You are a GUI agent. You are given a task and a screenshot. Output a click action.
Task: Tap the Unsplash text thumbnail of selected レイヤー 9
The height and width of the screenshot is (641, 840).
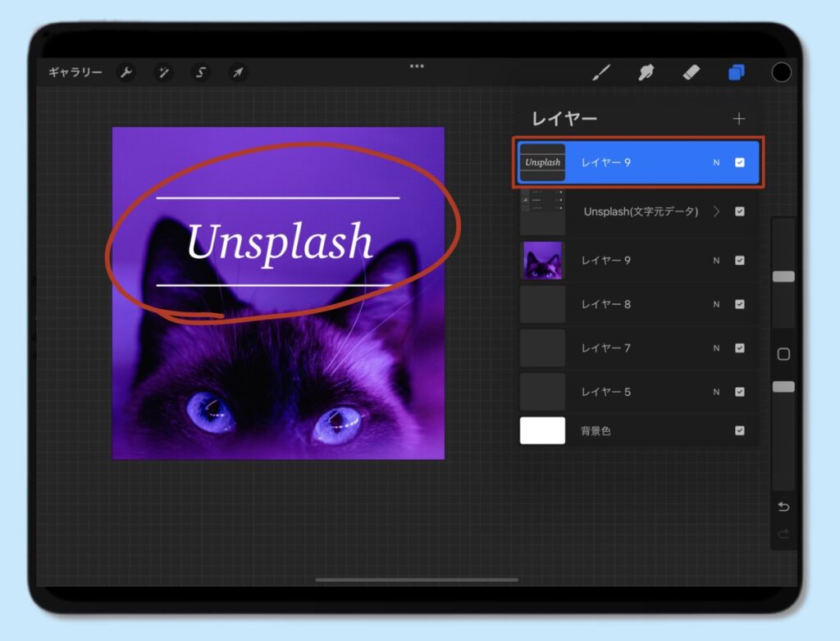coord(542,162)
